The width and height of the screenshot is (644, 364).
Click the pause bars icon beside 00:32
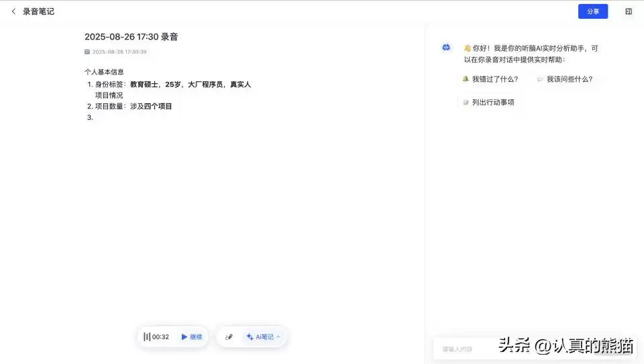[147, 337]
